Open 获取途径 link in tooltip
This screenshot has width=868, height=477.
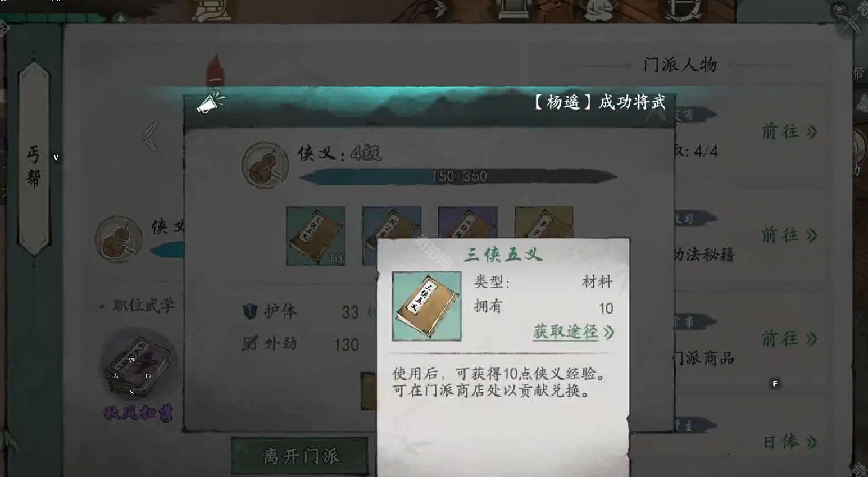point(574,331)
